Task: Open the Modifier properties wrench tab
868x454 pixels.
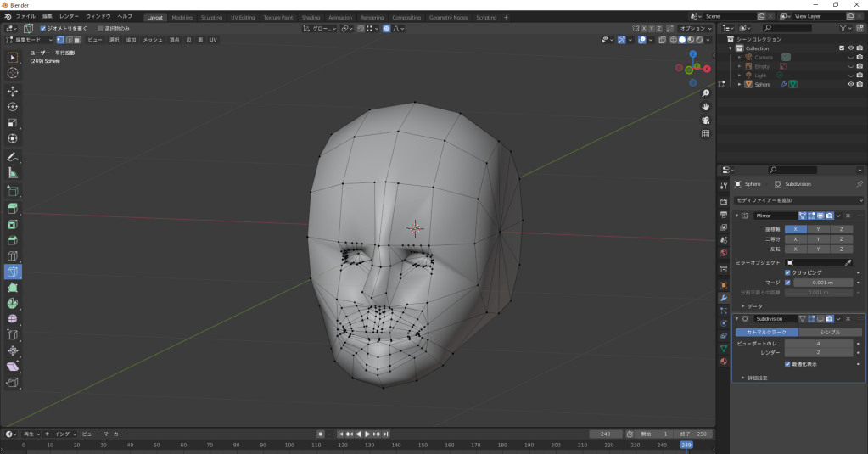Action: point(723,298)
